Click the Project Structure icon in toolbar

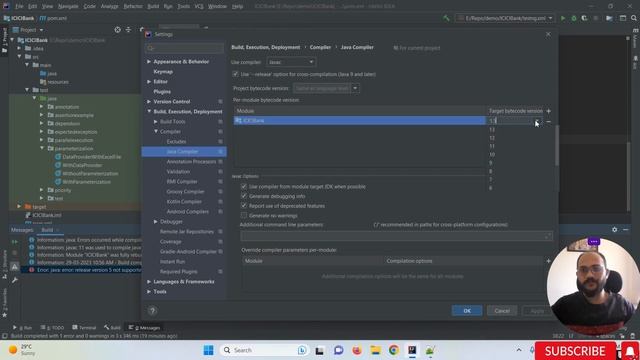click(609, 18)
